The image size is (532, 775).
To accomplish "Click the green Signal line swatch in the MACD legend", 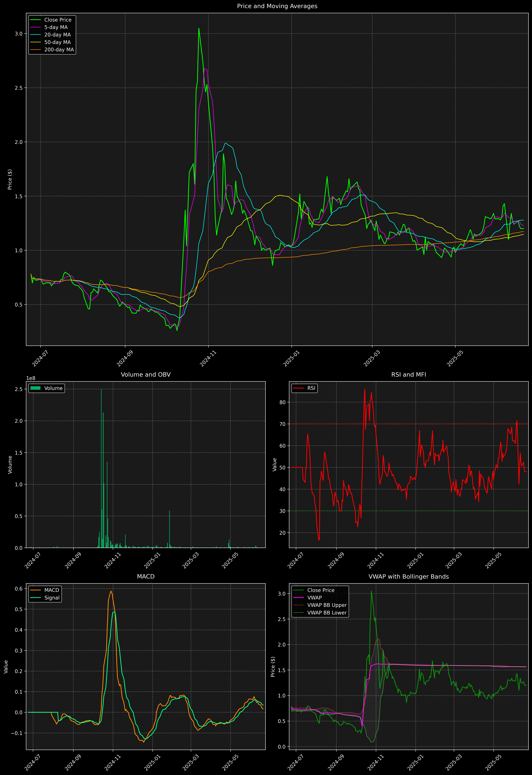I will click(35, 598).
